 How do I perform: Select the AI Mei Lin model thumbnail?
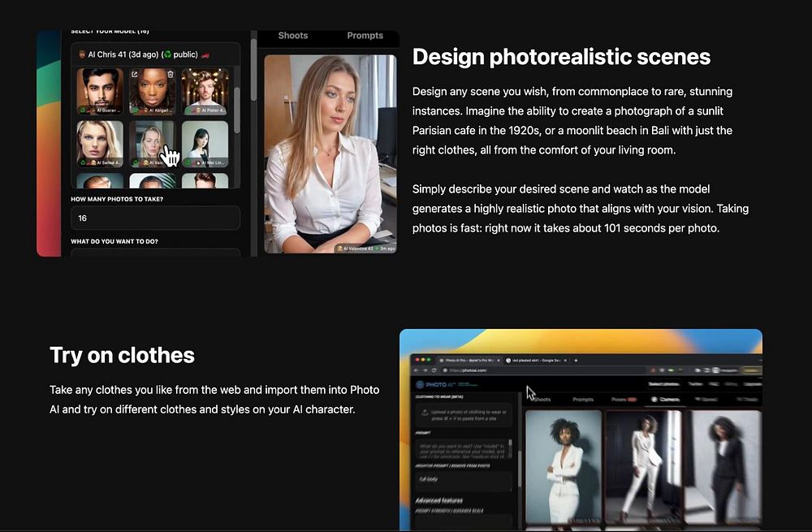coord(205,144)
